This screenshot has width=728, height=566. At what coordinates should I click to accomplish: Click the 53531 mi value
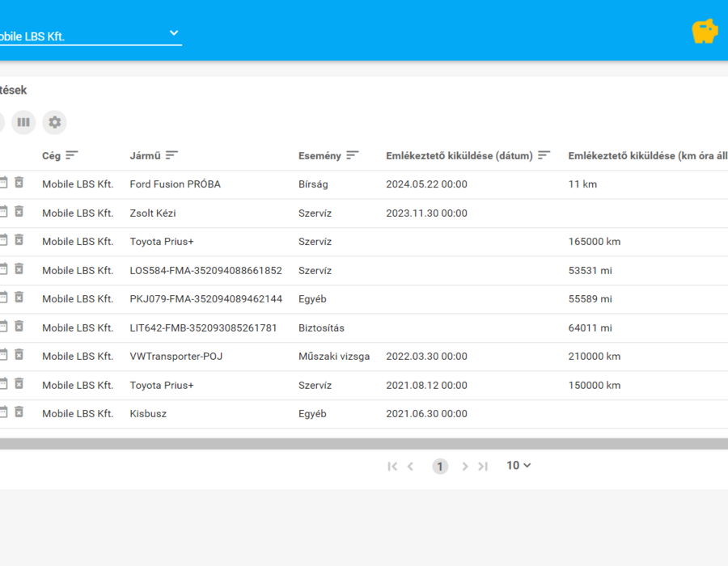(x=590, y=271)
